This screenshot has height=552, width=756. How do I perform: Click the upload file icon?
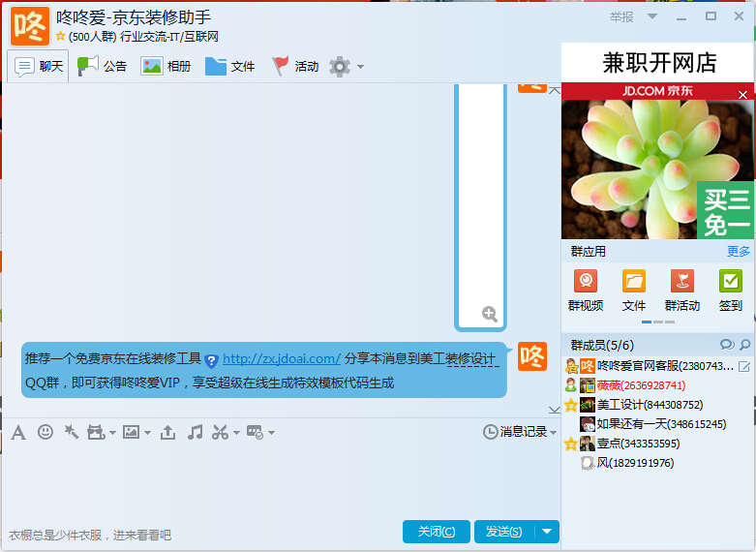click(167, 432)
